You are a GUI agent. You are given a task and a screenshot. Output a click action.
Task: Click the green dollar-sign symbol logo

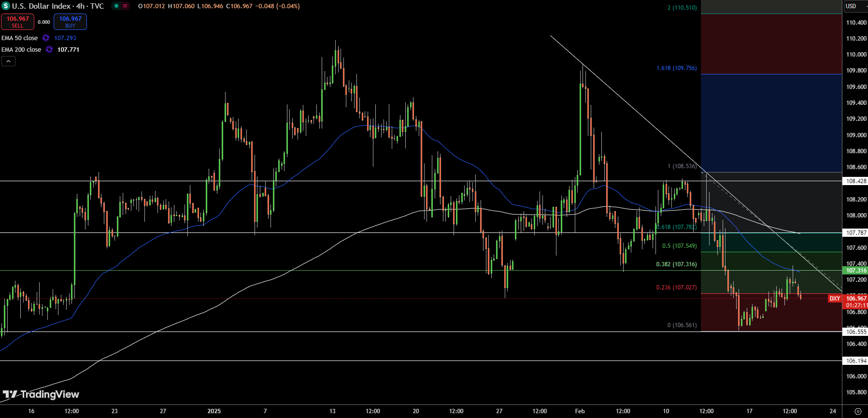(x=6, y=6)
